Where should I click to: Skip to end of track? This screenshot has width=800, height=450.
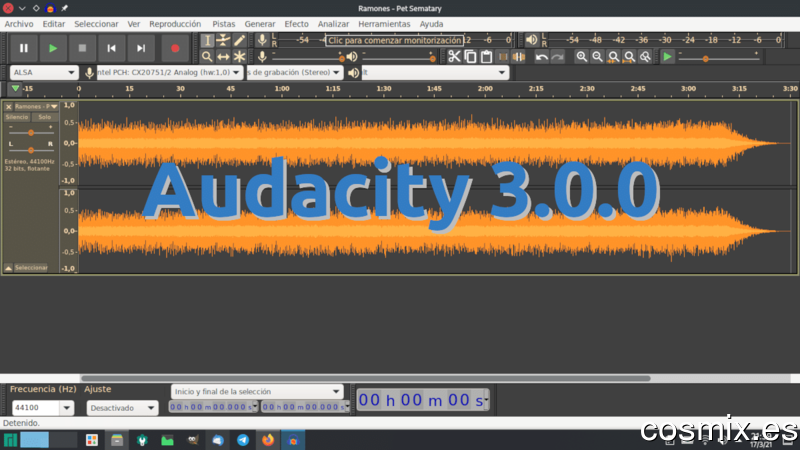[141, 48]
